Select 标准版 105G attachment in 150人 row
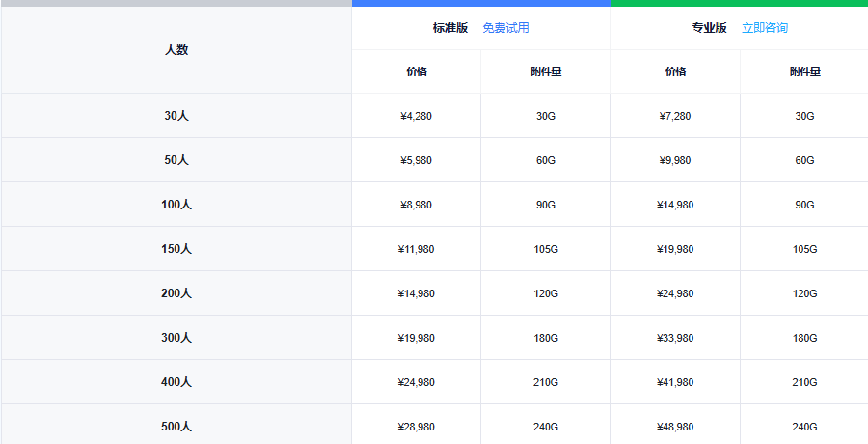Viewport: 868px width, 444px height. click(546, 249)
